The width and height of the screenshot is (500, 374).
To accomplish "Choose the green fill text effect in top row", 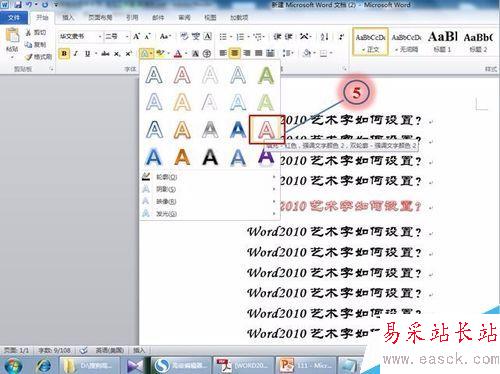I will click(x=266, y=75).
